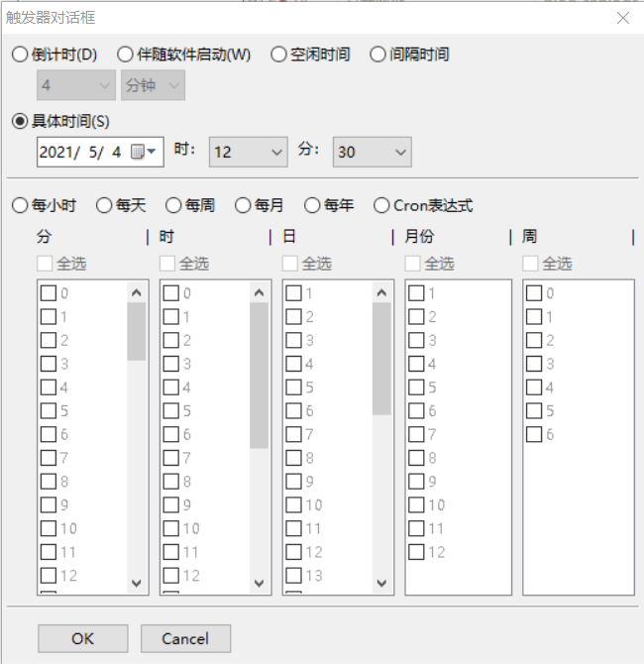
Task: Tick checkbox 0 in the 周 list
Action: 534,293
